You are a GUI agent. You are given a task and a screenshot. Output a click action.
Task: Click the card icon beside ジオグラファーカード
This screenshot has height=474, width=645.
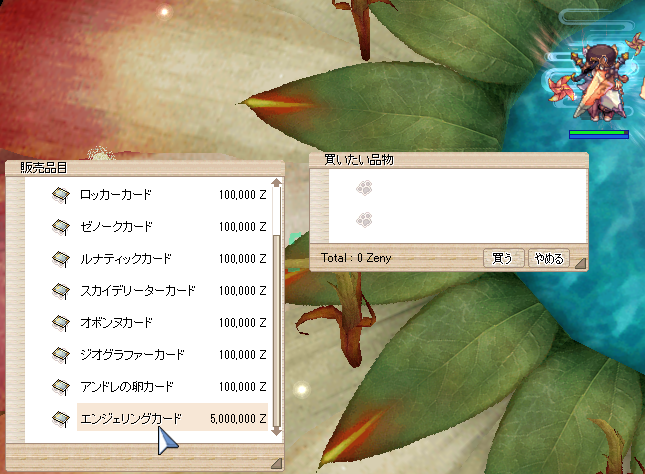click(x=61, y=355)
